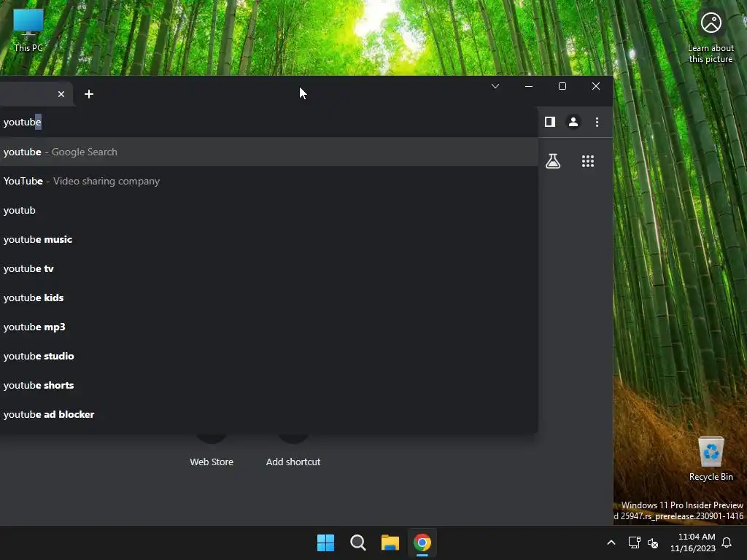Open the notifications bell icon
This screenshot has height=560, width=747.
pyautogui.click(x=727, y=542)
